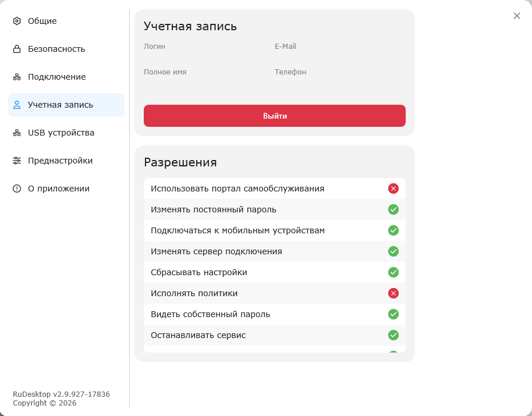Close the settings window

pos(517,16)
